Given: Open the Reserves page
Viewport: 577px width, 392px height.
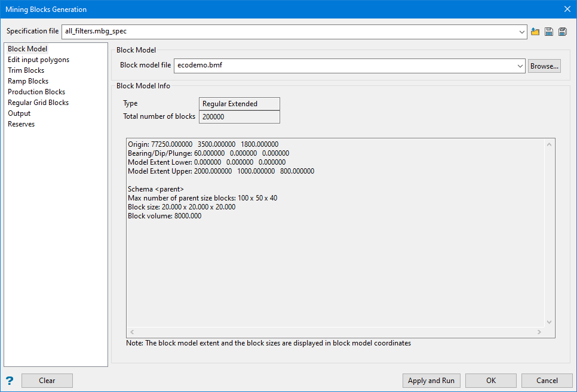Looking at the screenshot, I should pos(22,124).
